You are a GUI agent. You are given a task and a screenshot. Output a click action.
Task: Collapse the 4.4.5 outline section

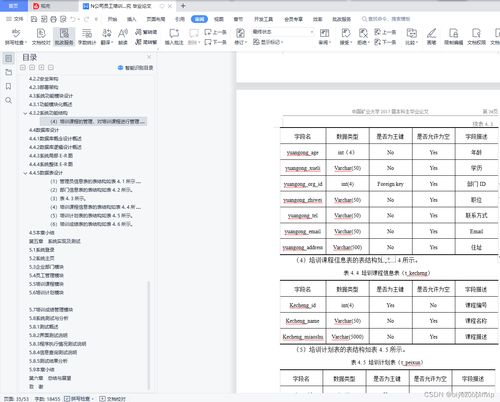point(25,173)
